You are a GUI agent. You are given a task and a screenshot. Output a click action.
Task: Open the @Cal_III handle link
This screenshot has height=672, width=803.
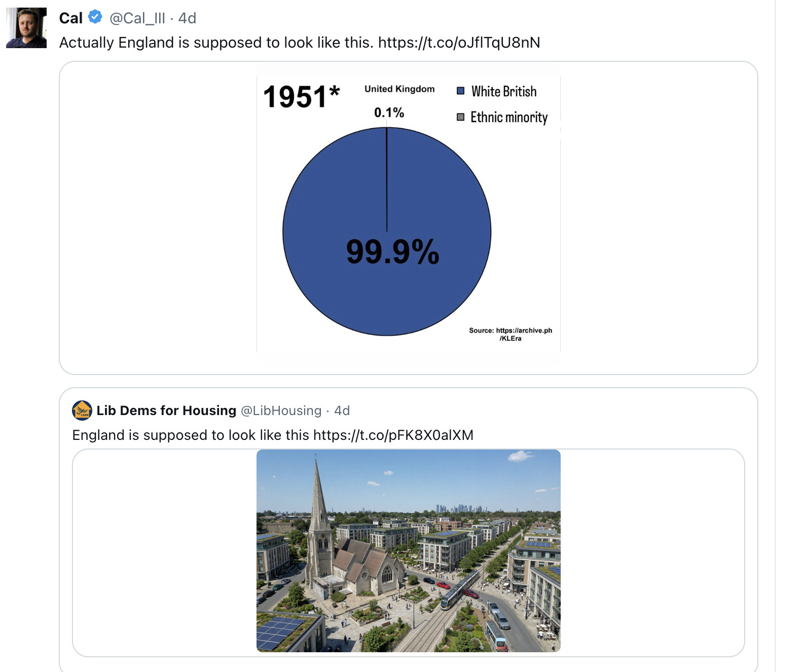137,18
